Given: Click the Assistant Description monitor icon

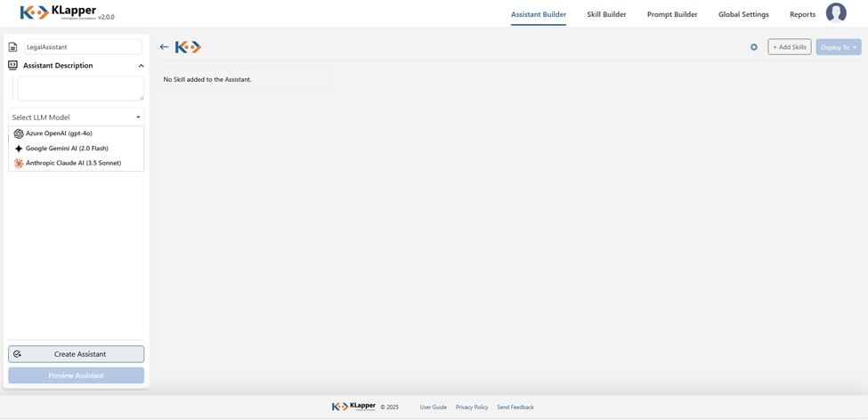Looking at the screenshot, I should (12, 65).
